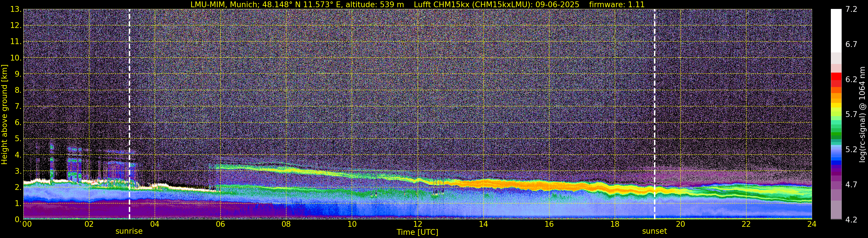Select the white top section of the colorbar
868x238 pixels.
[x=836, y=30]
